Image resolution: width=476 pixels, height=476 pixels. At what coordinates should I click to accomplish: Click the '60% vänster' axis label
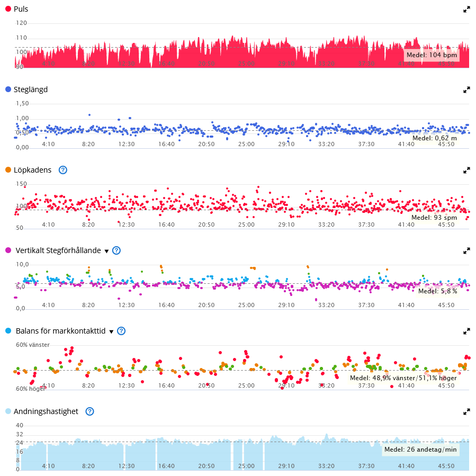[x=33, y=345]
